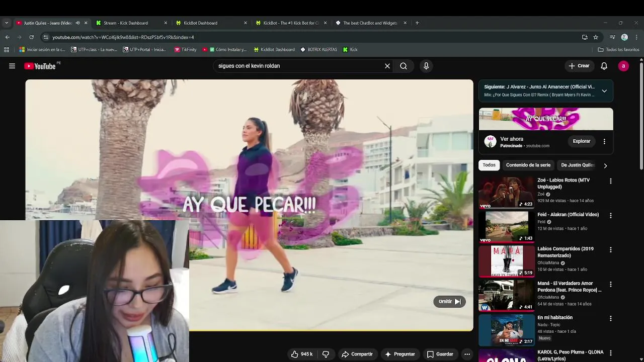Viewport: 644px width, 362px height.
Task: Select the Contenido de la serie chip
Action: tap(528, 165)
